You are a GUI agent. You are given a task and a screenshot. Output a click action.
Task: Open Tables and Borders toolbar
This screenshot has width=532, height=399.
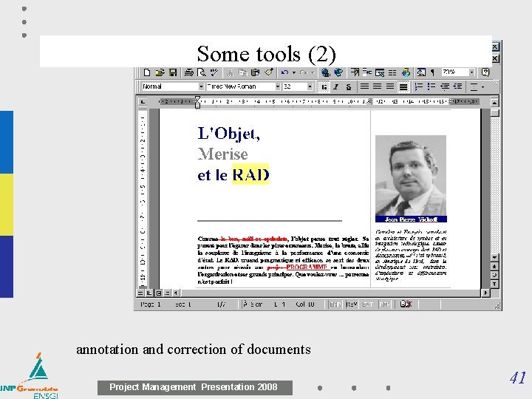[355, 72]
